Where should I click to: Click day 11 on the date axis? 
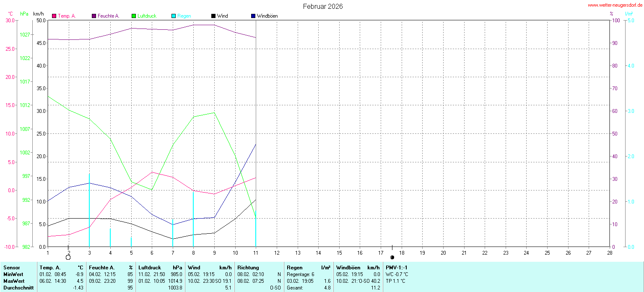tap(256, 253)
